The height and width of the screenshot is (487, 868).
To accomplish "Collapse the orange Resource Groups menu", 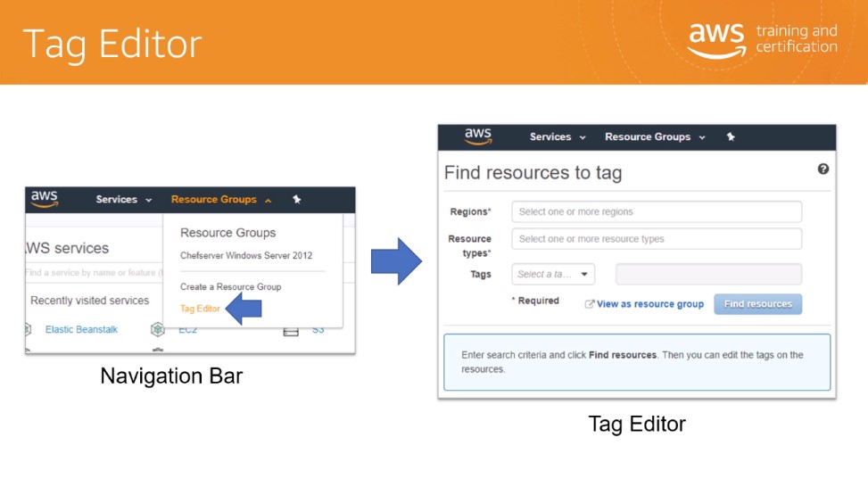I will tap(221, 199).
